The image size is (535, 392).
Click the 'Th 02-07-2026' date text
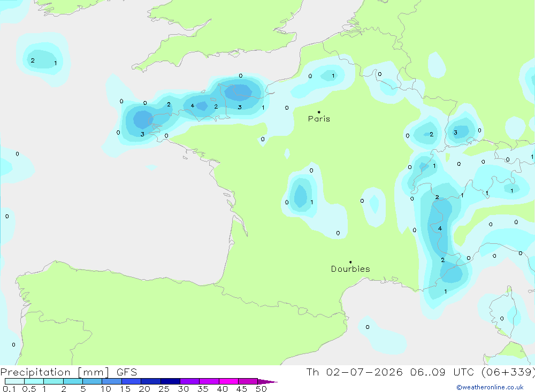355,372
